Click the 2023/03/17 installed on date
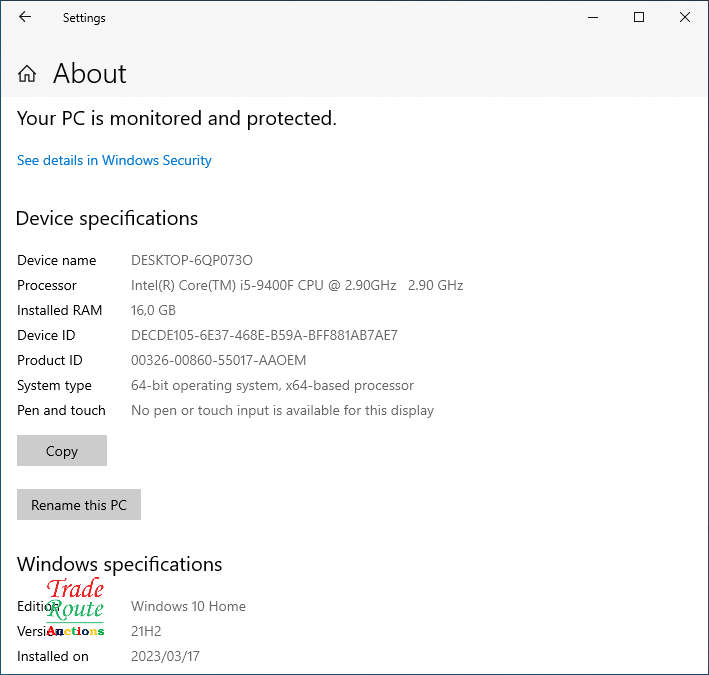 tap(165, 656)
